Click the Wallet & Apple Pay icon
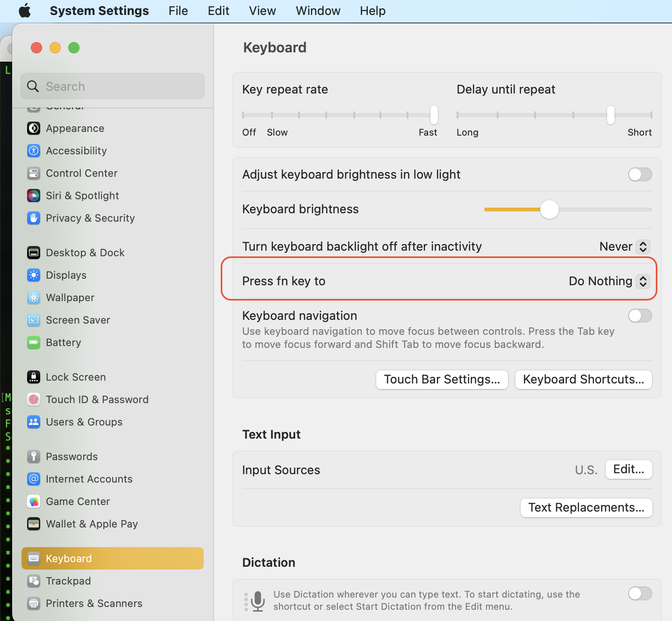The width and height of the screenshot is (672, 621). 34,524
